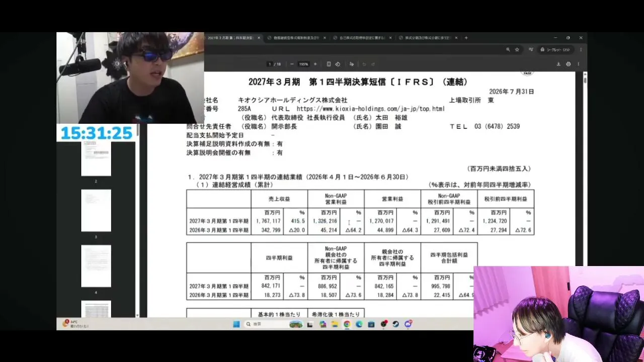Click the phone number 03 (6478) 2539

[x=497, y=126]
